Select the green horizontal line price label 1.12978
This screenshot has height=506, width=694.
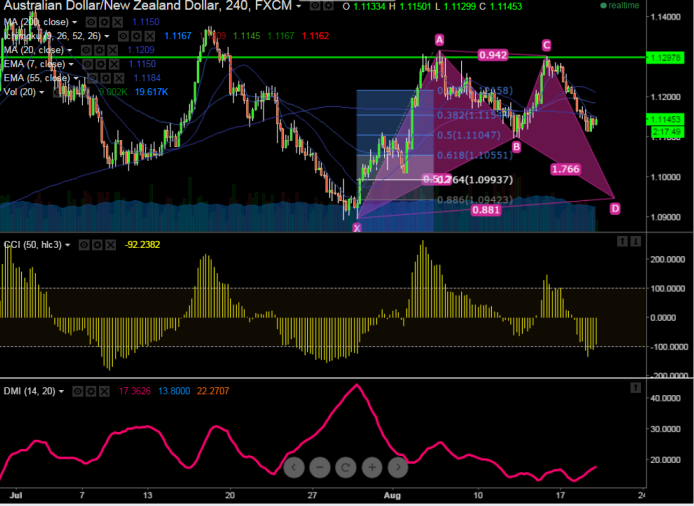pos(665,58)
